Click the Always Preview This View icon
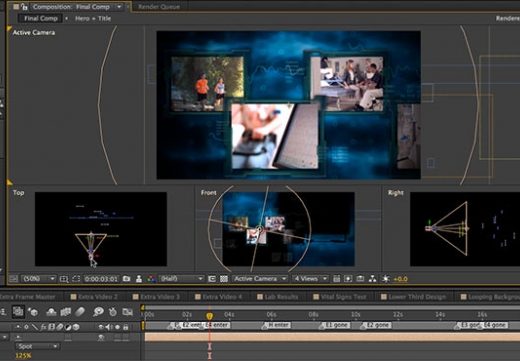Screen dimensions: 520x361 (13, 279)
